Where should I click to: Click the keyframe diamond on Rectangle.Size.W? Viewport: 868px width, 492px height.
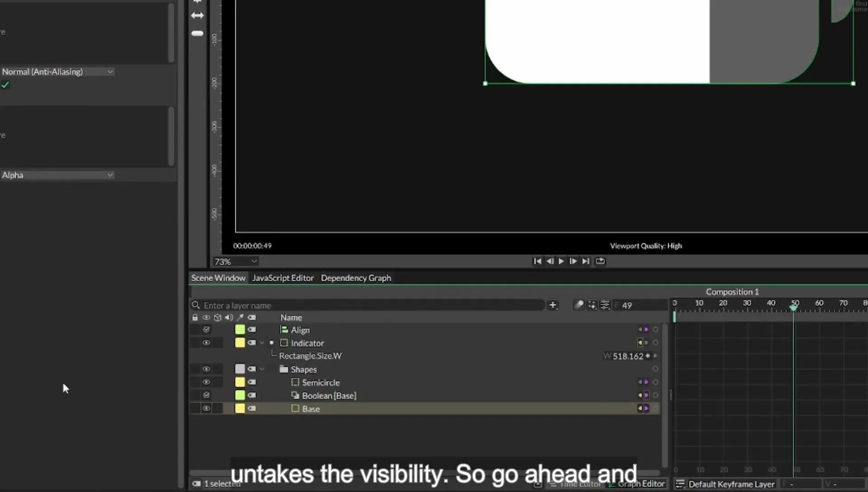[x=648, y=356]
